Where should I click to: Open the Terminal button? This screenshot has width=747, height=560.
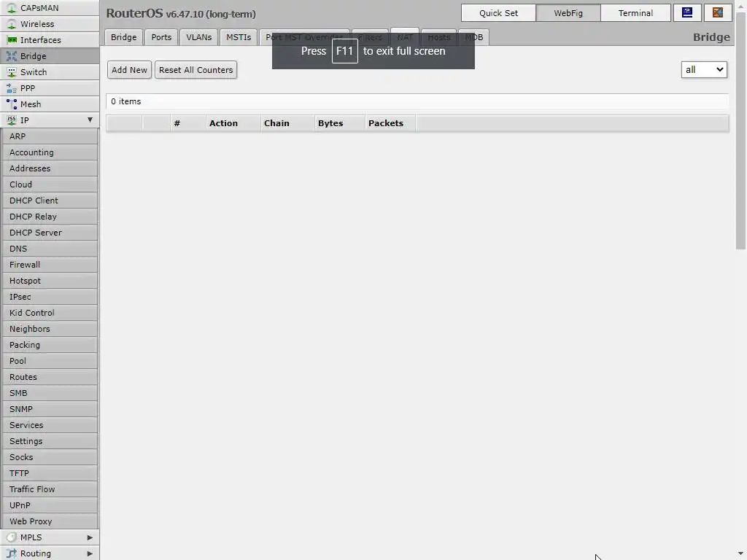635,13
